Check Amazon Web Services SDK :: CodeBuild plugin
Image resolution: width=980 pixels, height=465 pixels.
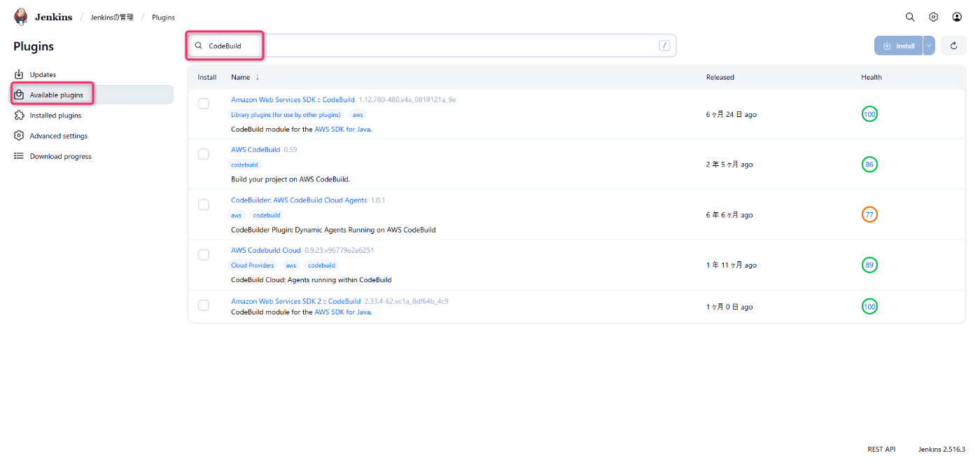pos(204,104)
